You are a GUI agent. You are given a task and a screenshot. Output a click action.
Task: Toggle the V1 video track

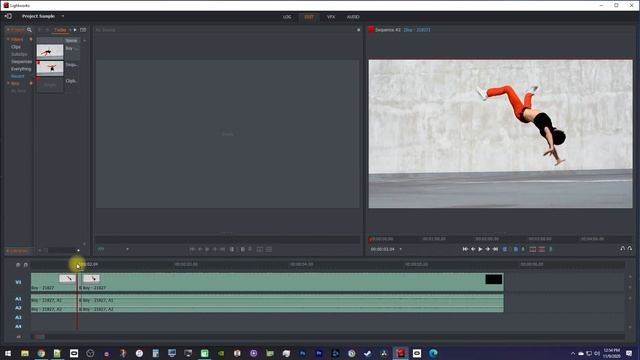[x=18, y=282]
